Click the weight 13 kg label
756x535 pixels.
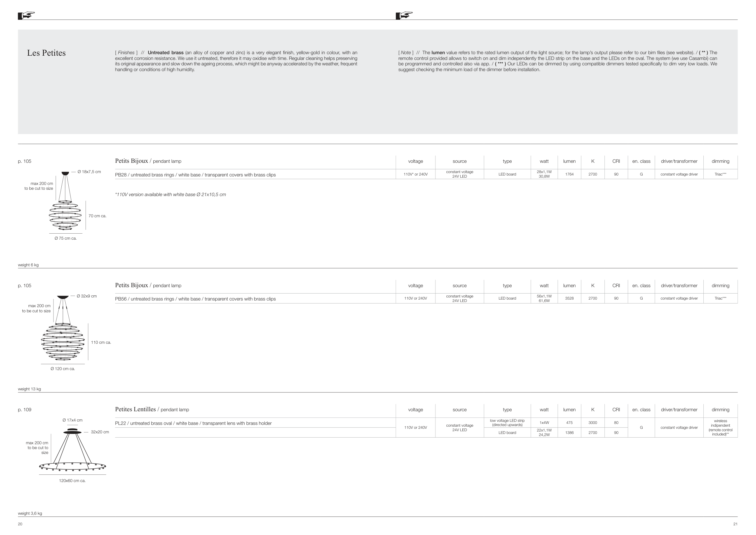tap(29, 389)
